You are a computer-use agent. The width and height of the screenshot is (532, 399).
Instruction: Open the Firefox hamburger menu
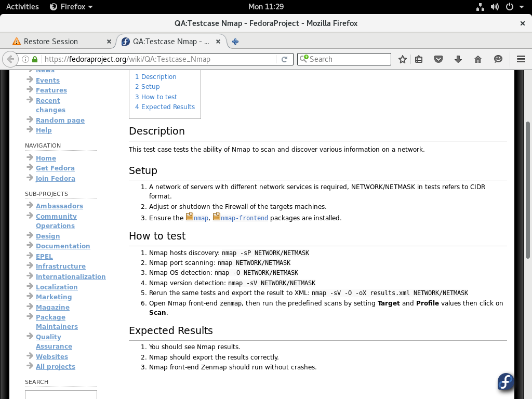point(521,59)
